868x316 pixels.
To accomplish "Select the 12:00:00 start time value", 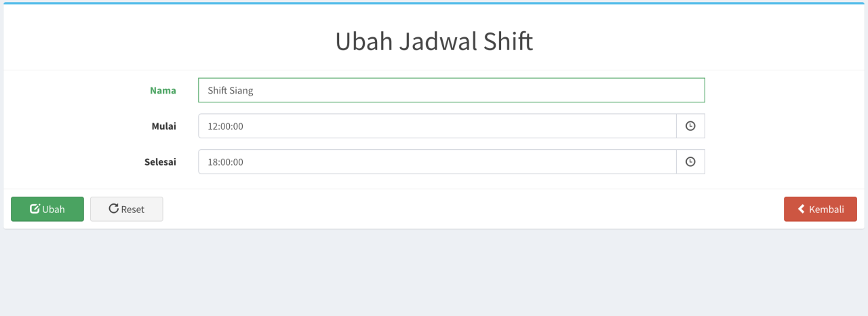I will pos(225,126).
